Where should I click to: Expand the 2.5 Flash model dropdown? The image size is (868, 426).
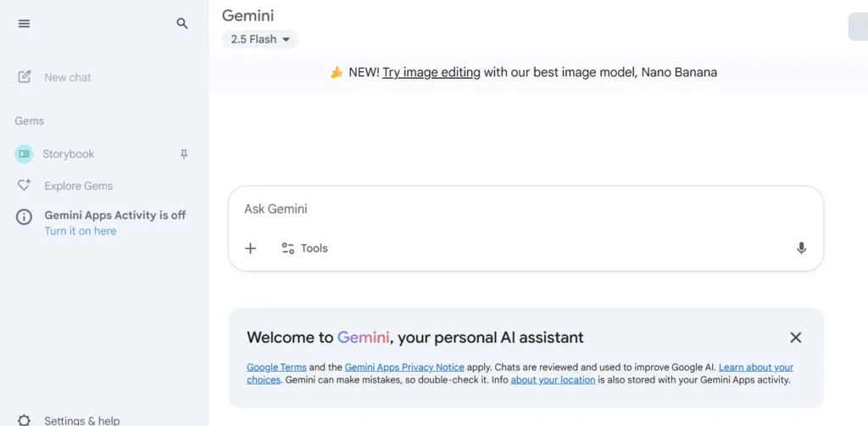pyautogui.click(x=259, y=39)
